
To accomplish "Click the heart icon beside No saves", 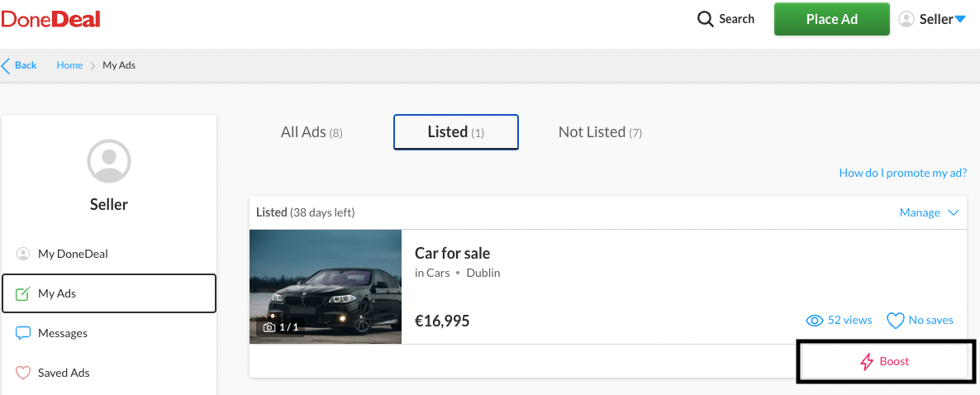I will click(x=895, y=321).
